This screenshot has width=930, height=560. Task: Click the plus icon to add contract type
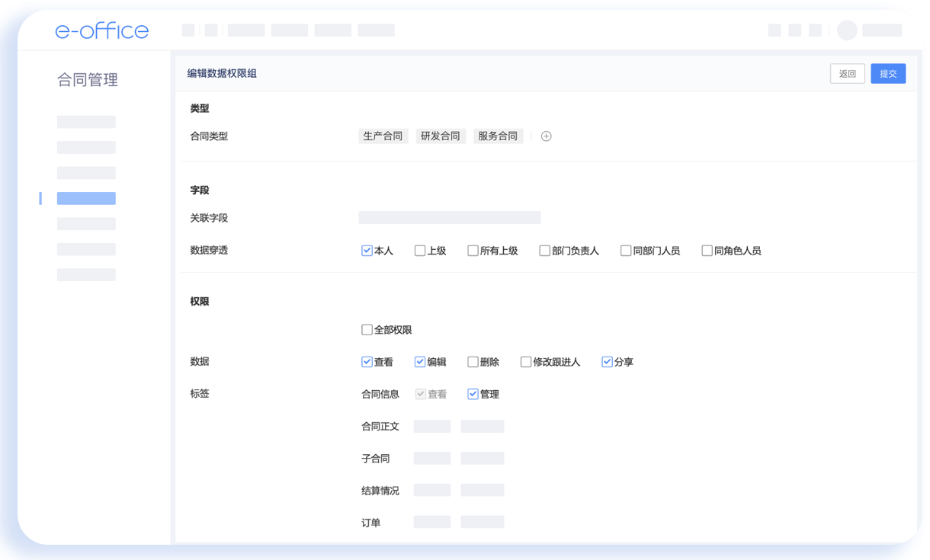coord(546,136)
